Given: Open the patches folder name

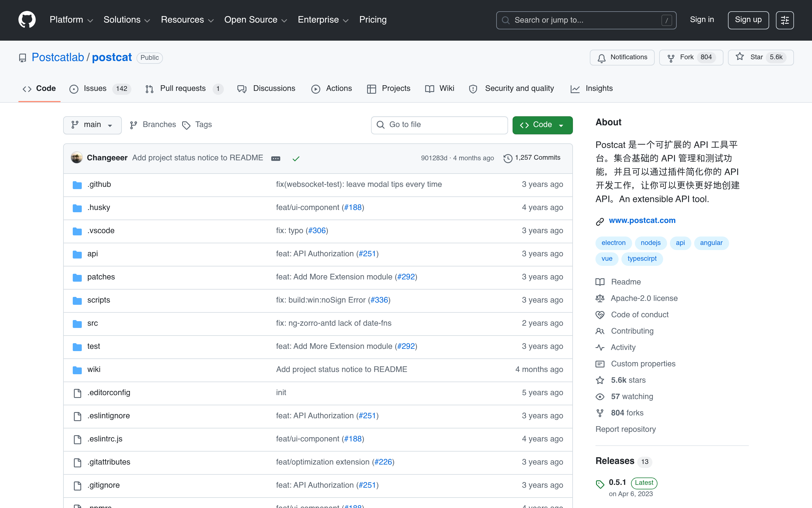Looking at the screenshot, I should (101, 277).
